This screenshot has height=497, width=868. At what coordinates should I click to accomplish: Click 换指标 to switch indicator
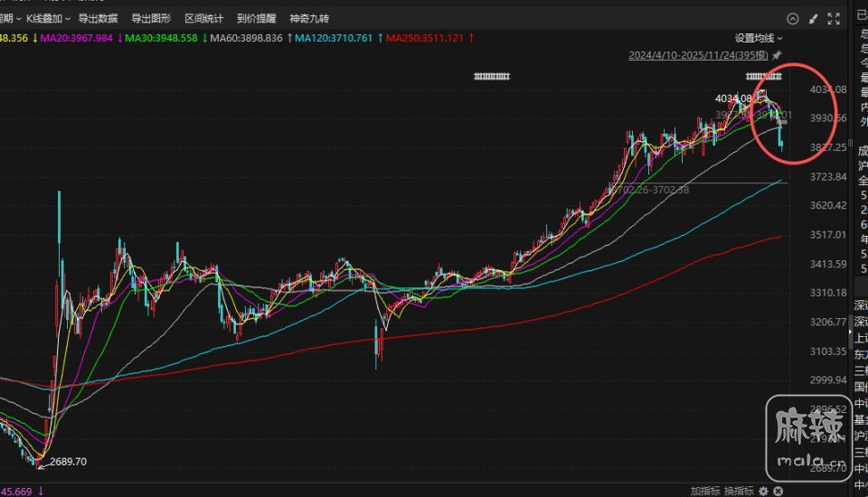(739, 491)
